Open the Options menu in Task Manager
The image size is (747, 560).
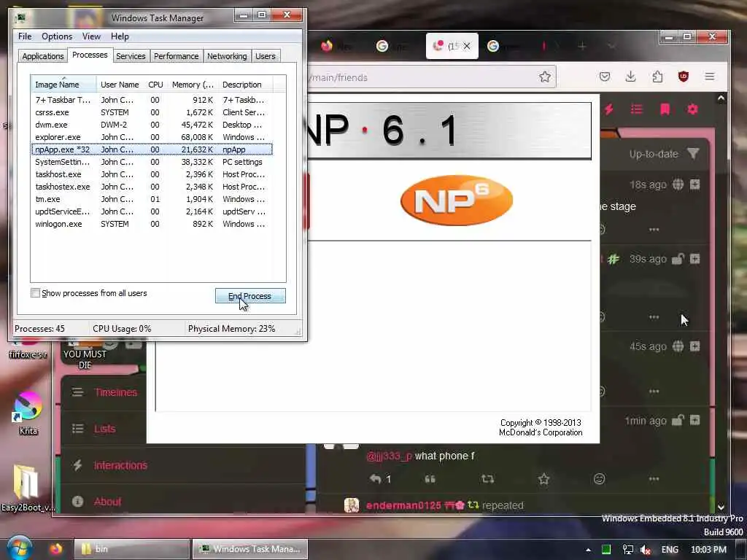(x=57, y=36)
